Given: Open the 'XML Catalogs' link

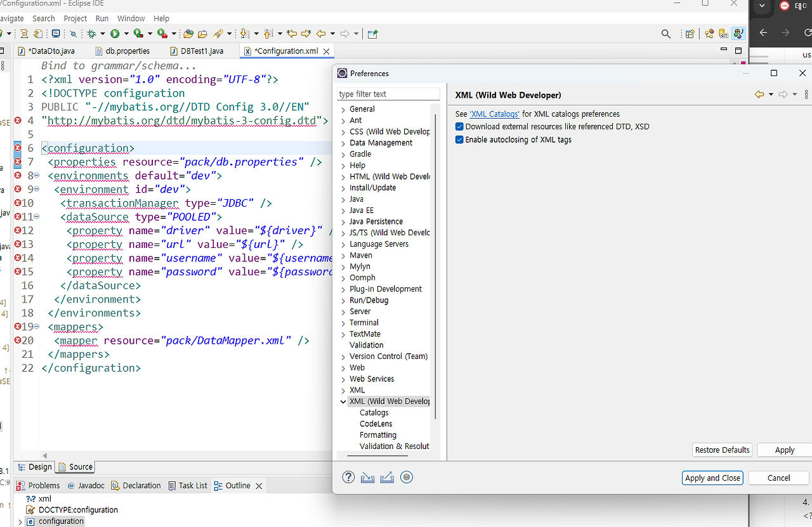Looking at the screenshot, I should coord(495,114).
